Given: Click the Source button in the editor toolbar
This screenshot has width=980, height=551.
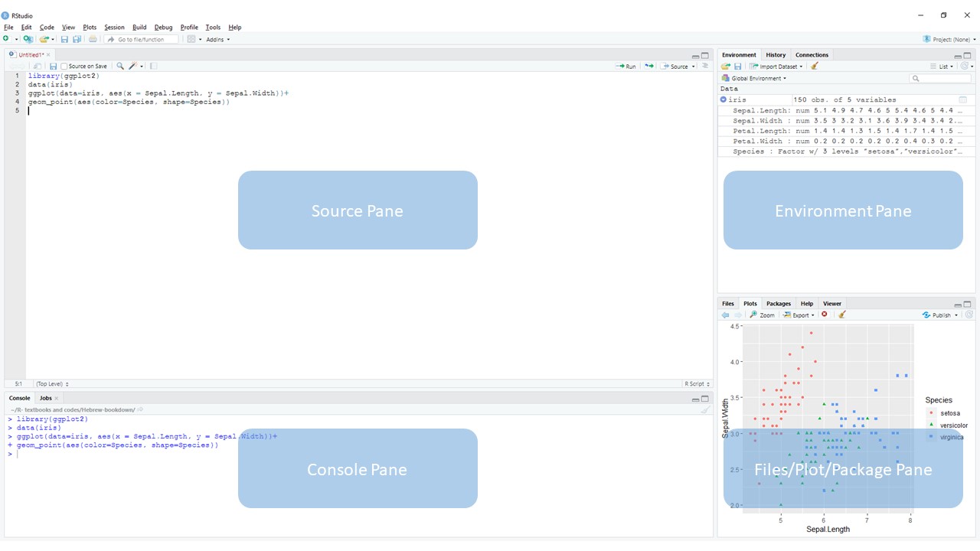Looking at the screenshot, I should coord(675,67).
